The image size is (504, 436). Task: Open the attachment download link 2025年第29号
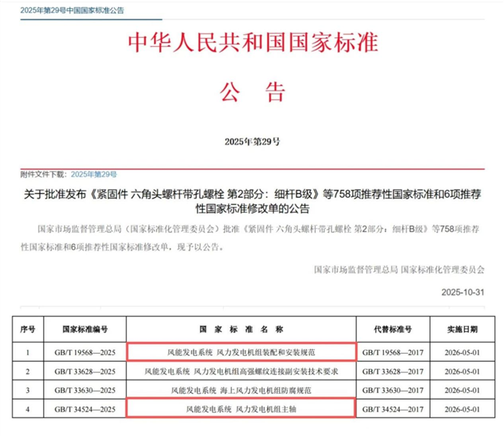coord(93,174)
